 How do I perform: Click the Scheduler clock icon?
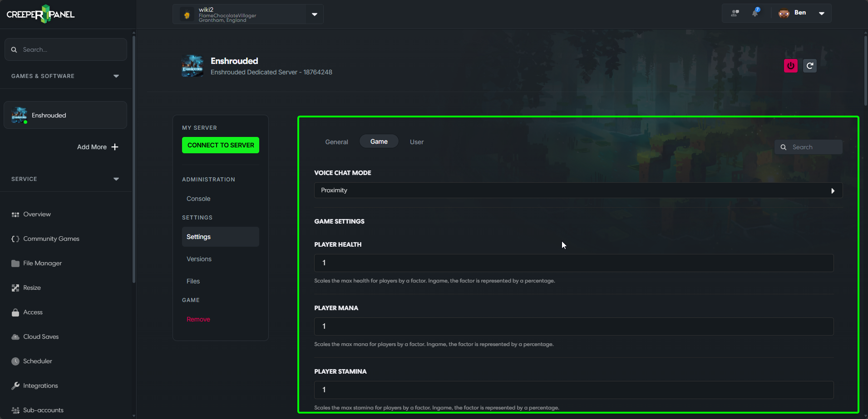coord(15,361)
